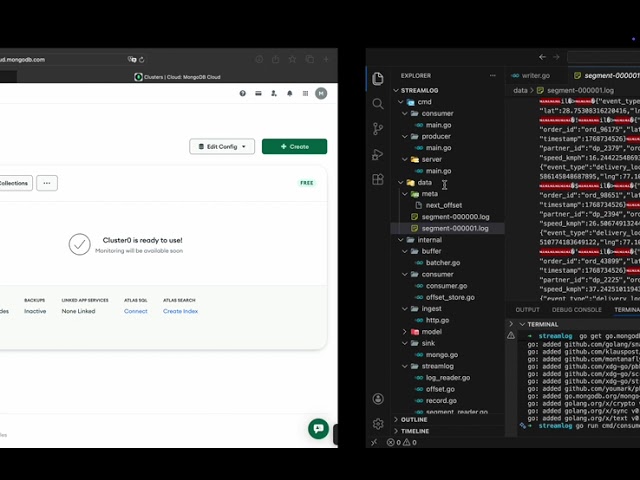Open the Atlas support chat bubble

318,429
